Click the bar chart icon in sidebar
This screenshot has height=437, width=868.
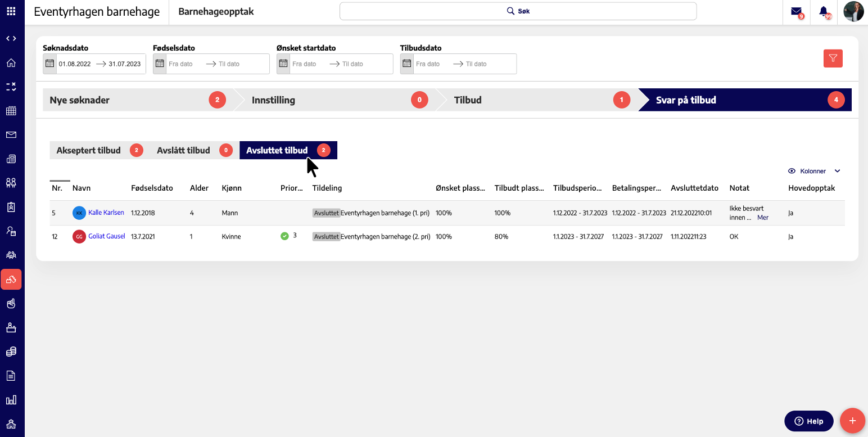tap(11, 400)
